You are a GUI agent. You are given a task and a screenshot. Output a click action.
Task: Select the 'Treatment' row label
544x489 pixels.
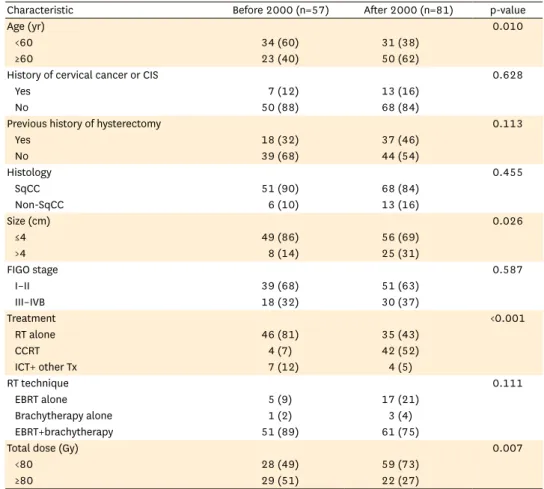pos(31,319)
